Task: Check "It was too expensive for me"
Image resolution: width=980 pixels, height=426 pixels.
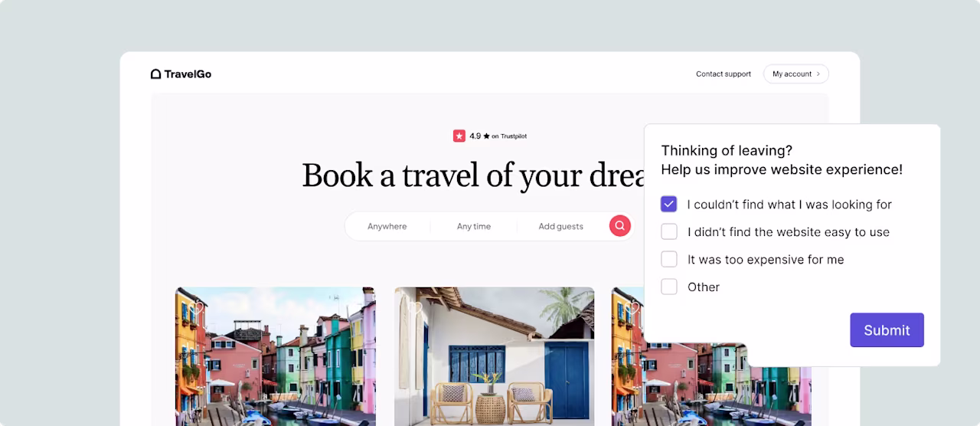Action: pyautogui.click(x=669, y=259)
